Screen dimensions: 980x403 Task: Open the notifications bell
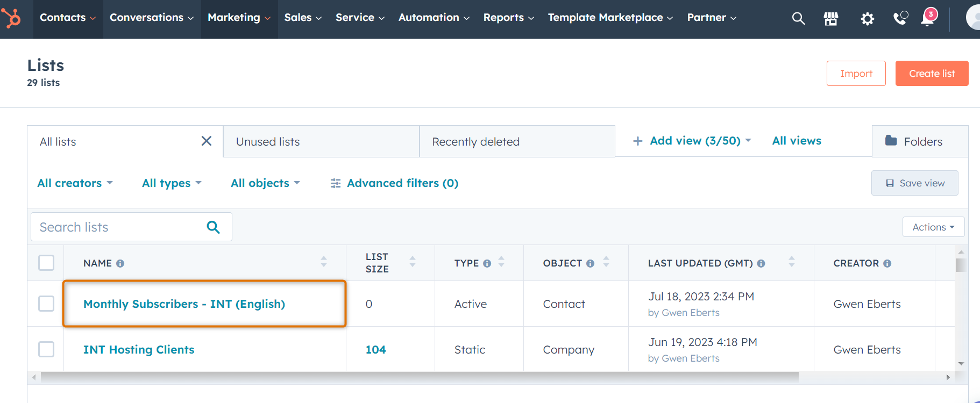(928, 18)
